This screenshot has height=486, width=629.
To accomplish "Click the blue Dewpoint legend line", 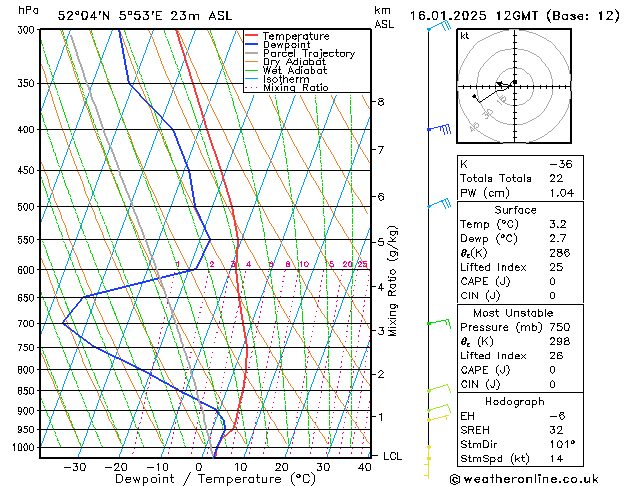I will 251,45.
